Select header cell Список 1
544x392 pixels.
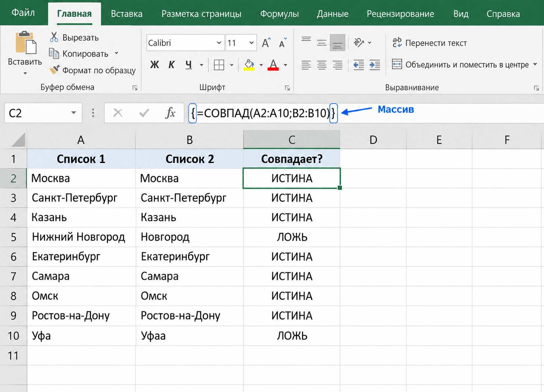81,159
